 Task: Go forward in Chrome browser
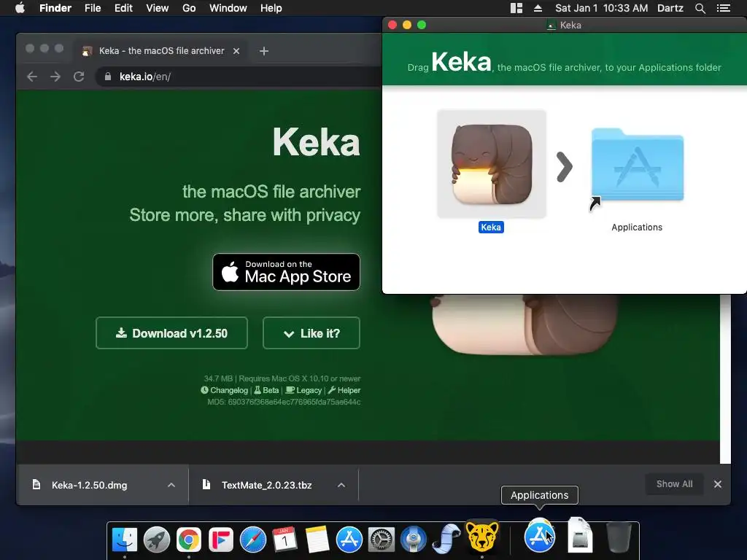55,77
